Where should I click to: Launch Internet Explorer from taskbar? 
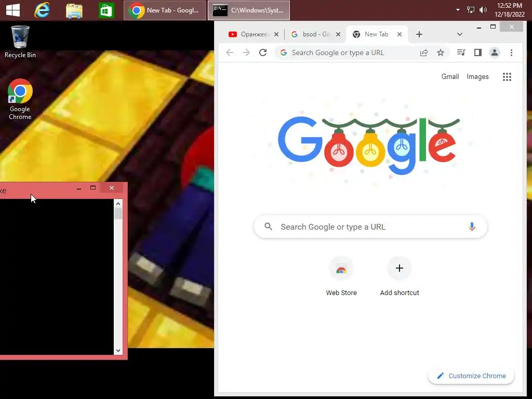tap(42, 10)
